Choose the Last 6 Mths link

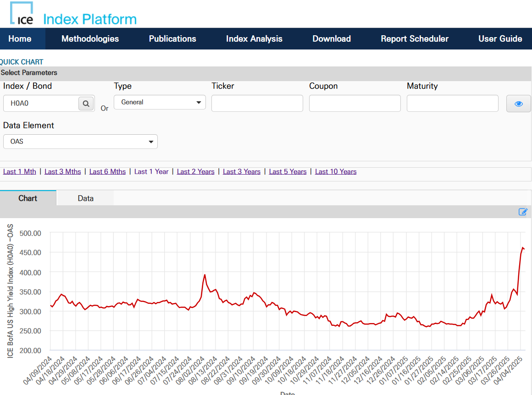107,172
